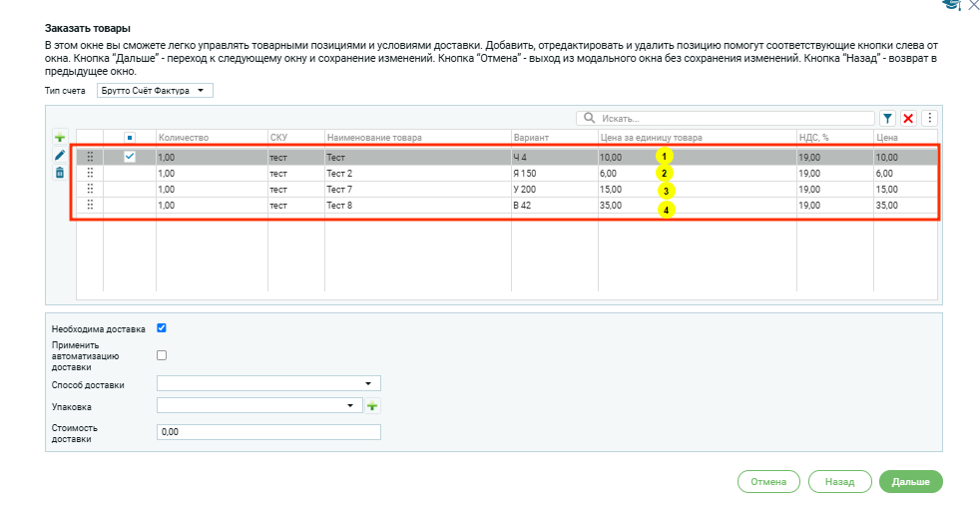Open the three-dot table options menu
Screen dimensions: 980x508
click(x=929, y=118)
